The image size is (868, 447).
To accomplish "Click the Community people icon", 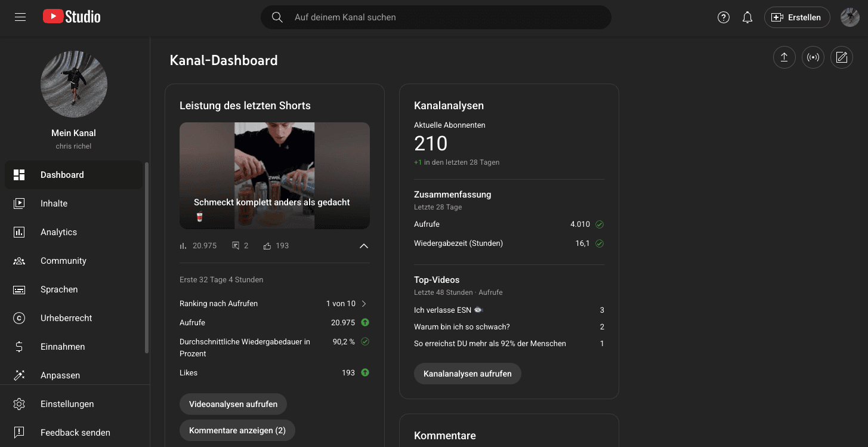I will point(19,261).
